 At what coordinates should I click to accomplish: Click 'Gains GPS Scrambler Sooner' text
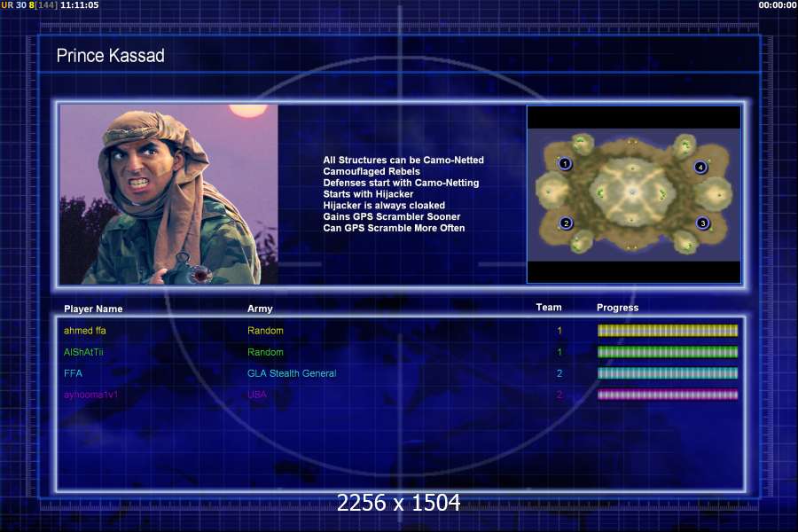click(x=392, y=216)
